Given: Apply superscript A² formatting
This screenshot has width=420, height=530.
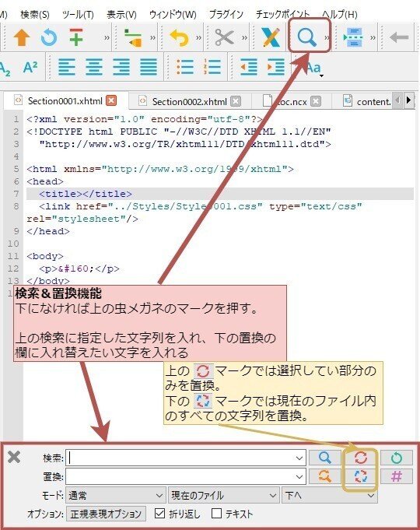Looking at the screenshot, I should point(30,67).
